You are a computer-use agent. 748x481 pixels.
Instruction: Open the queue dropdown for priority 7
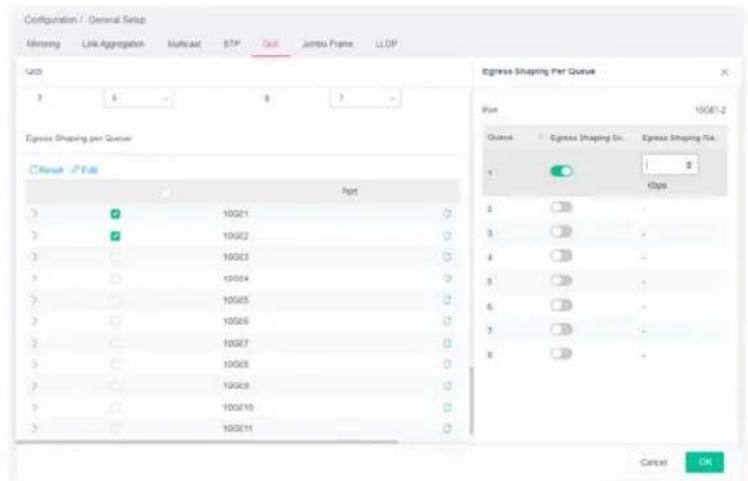coord(139,98)
